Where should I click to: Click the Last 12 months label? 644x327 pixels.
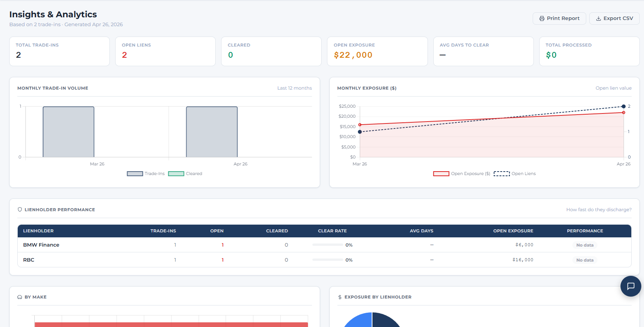(295, 88)
